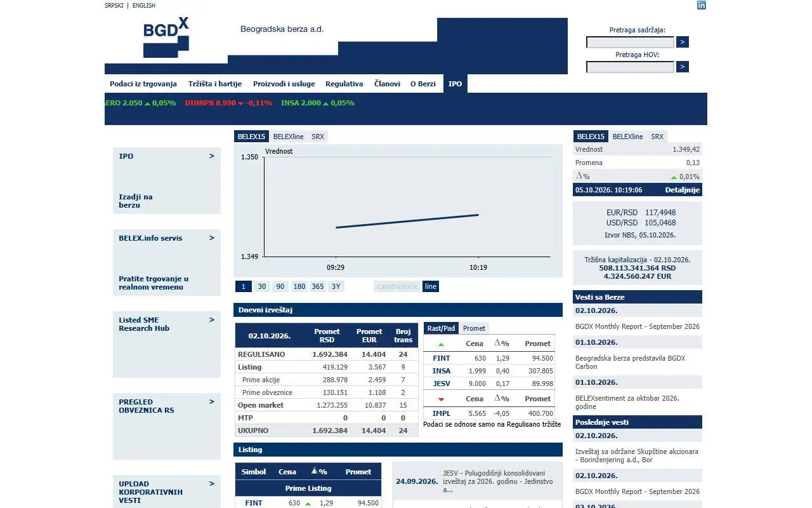The width and height of the screenshot is (812, 508).
Task: Open the Listed SME Research Hub arrow
Action: [x=212, y=320]
